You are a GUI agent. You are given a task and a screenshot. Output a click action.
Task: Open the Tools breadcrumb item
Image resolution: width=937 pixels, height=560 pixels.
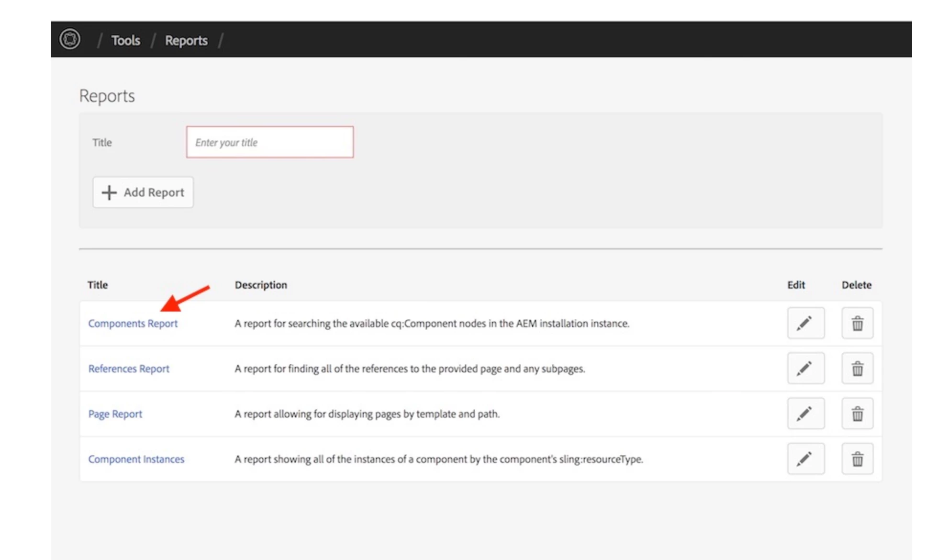[125, 40]
